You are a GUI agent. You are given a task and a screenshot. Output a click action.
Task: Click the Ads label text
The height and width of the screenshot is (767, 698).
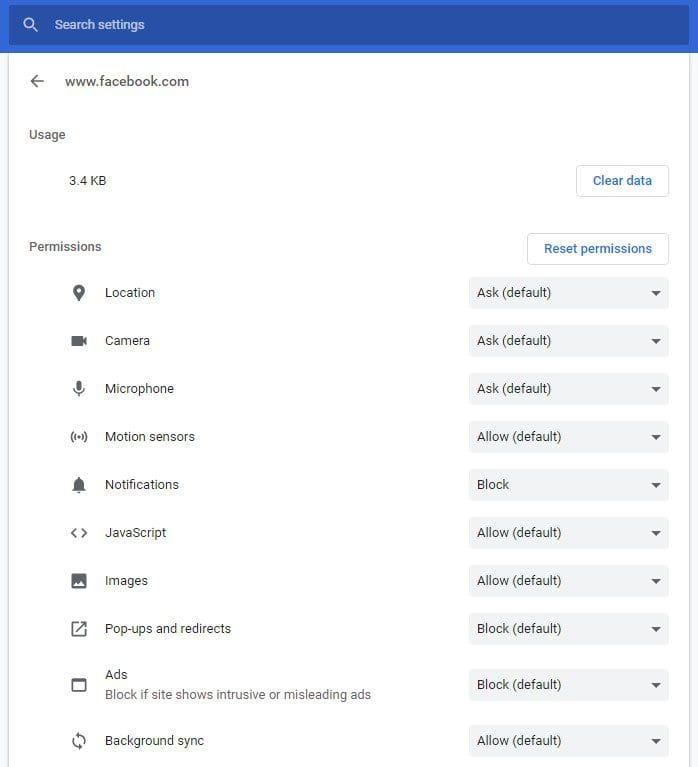tap(116, 675)
